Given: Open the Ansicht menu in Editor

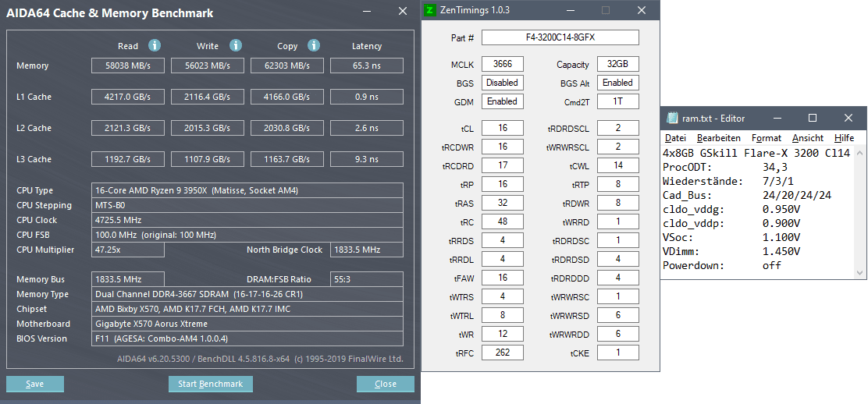Looking at the screenshot, I should [808, 138].
